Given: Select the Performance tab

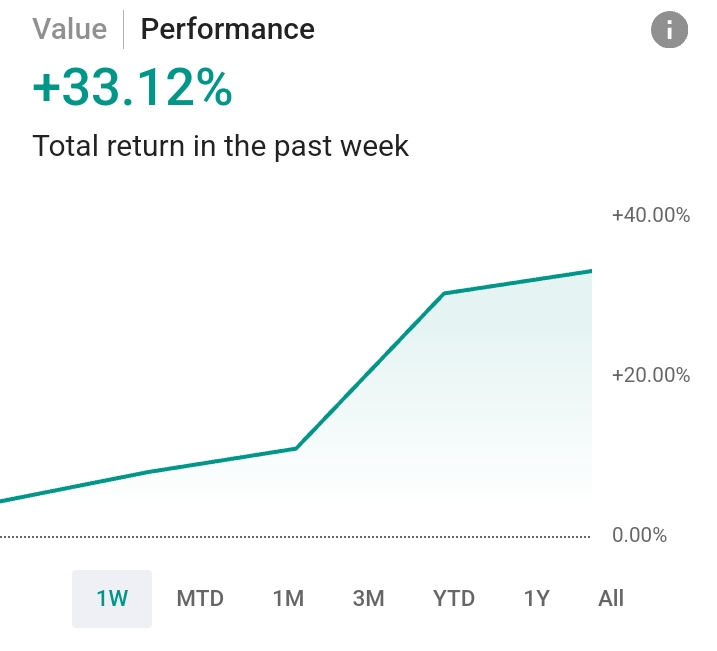Looking at the screenshot, I should pos(227,29).
